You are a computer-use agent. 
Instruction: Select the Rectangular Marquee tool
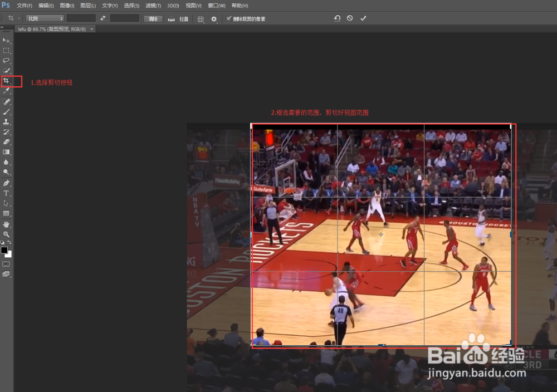point(6,51)
